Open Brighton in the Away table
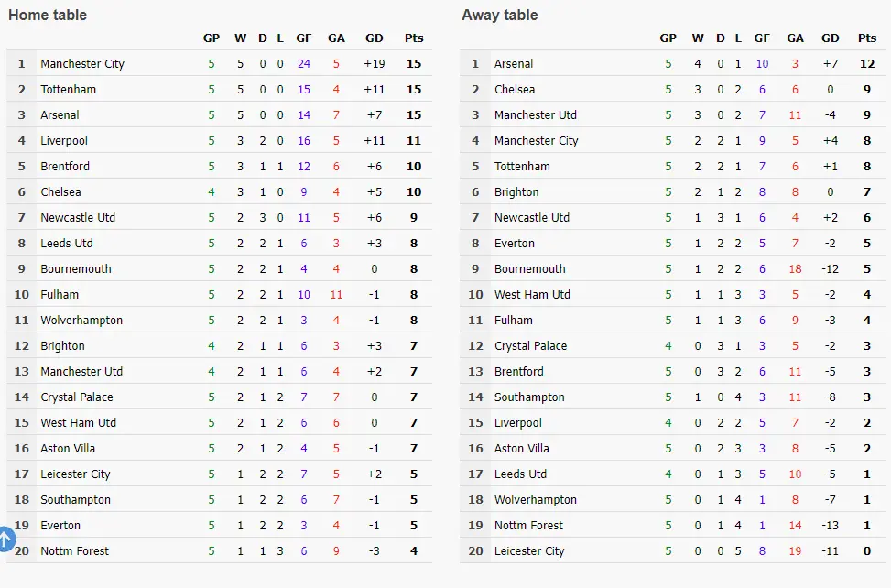Viewport: 891px width, 588px height. pyautogui.click(x=516, y=192)
